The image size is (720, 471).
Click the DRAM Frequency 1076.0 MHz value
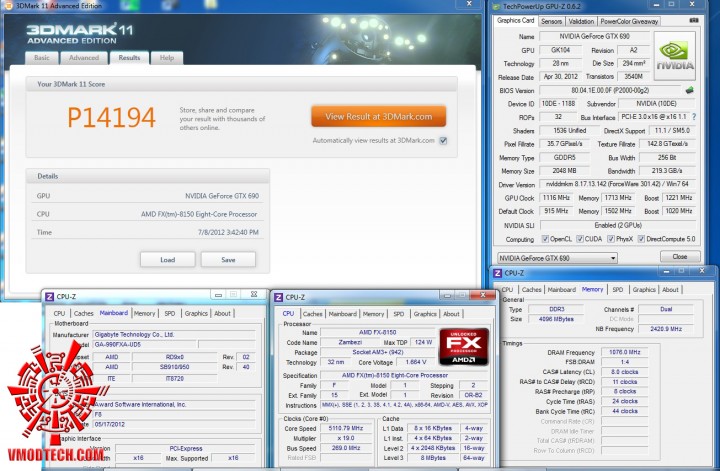pos(625,352)
